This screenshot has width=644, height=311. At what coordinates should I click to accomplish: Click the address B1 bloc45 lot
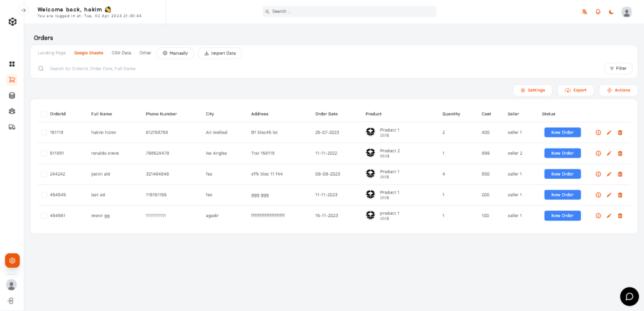click(265, 132)
